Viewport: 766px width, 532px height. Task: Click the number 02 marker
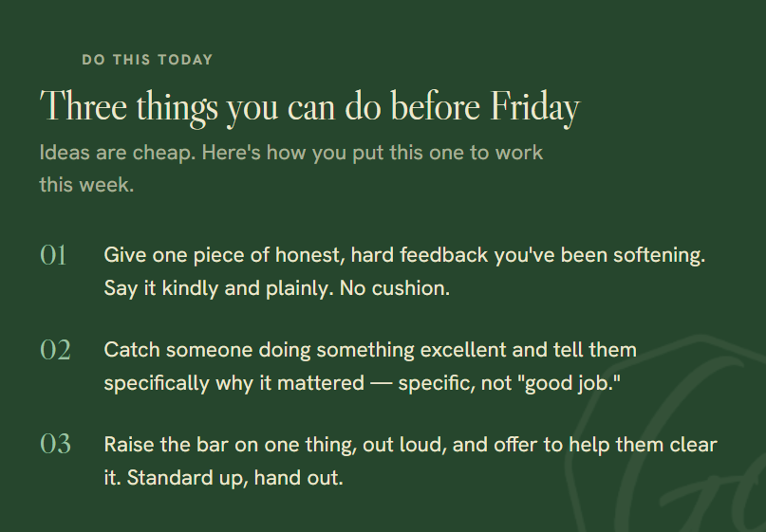(55, 350)
